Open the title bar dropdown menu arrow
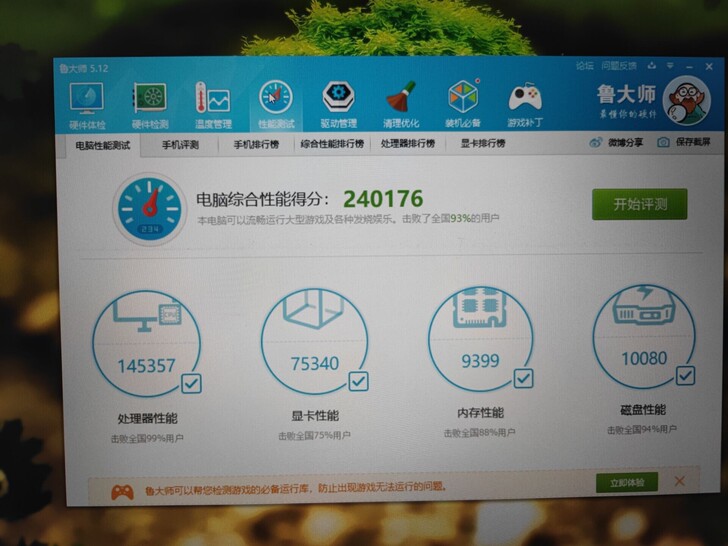728x546 pixels. click(670, 65)
